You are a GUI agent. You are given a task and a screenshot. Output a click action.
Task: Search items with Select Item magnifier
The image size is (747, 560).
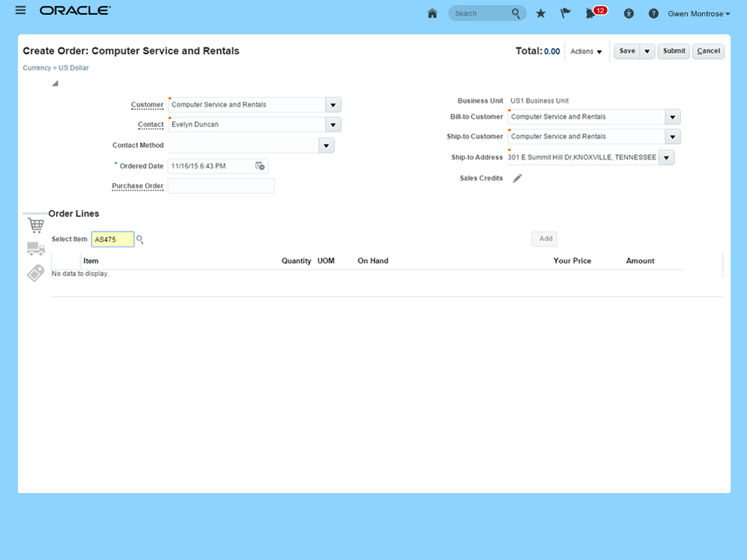139,239
